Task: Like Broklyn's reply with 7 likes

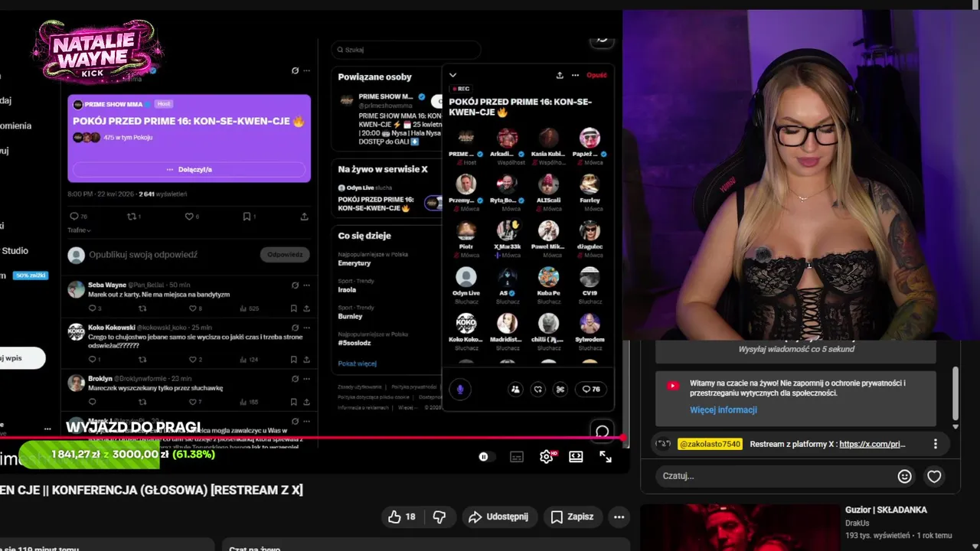Action: [x=195, y=402]
